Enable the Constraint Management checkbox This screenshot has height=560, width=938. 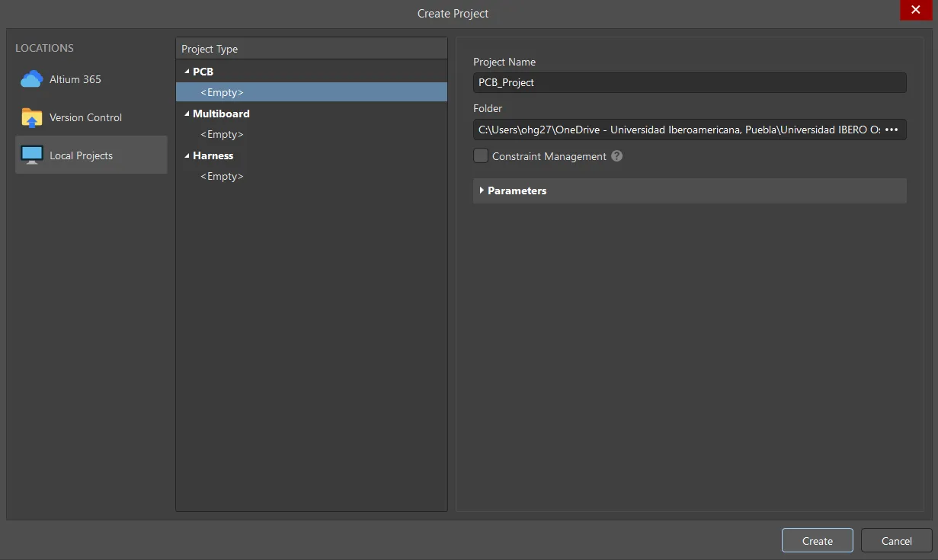[x=481, y=155]
